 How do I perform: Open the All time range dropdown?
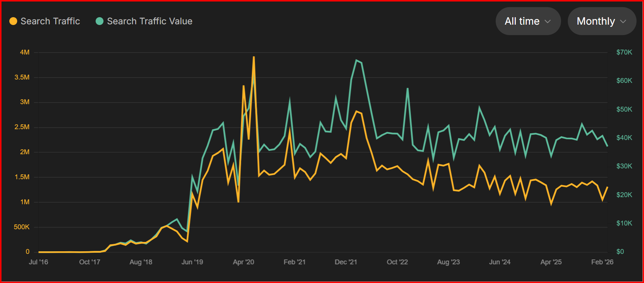point(527,21)
